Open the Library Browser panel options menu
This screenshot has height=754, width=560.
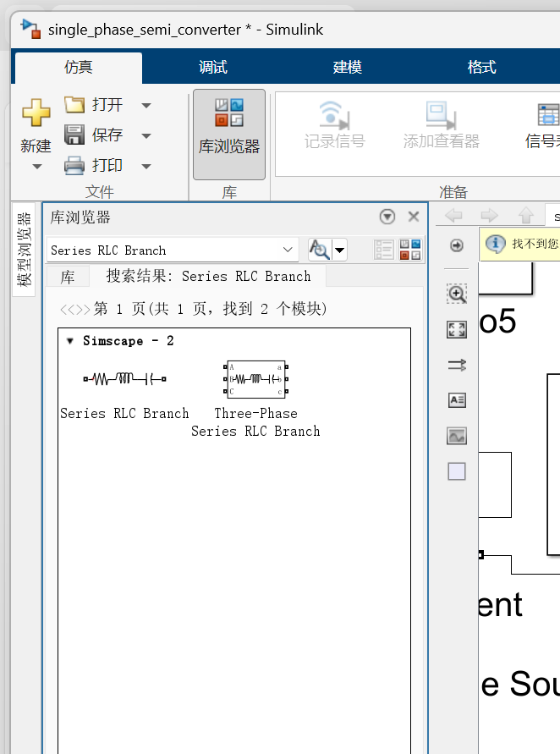(x=387, y=217)
